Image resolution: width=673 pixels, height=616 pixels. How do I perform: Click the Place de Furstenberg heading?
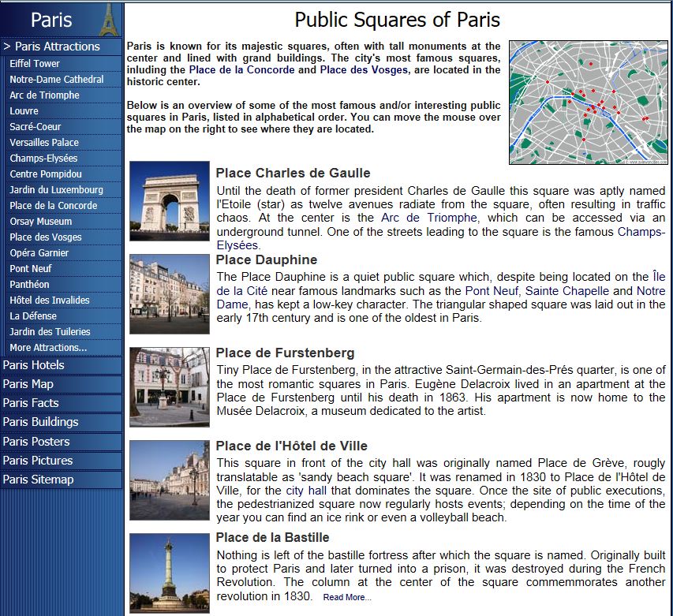pyautogui.click(x=285, y=353)
